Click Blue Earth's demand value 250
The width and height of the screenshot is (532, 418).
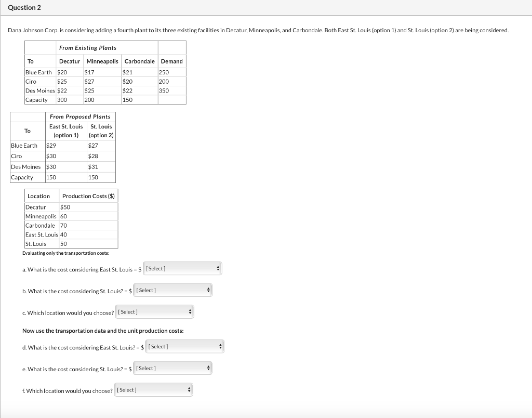(x=164, y=72)
